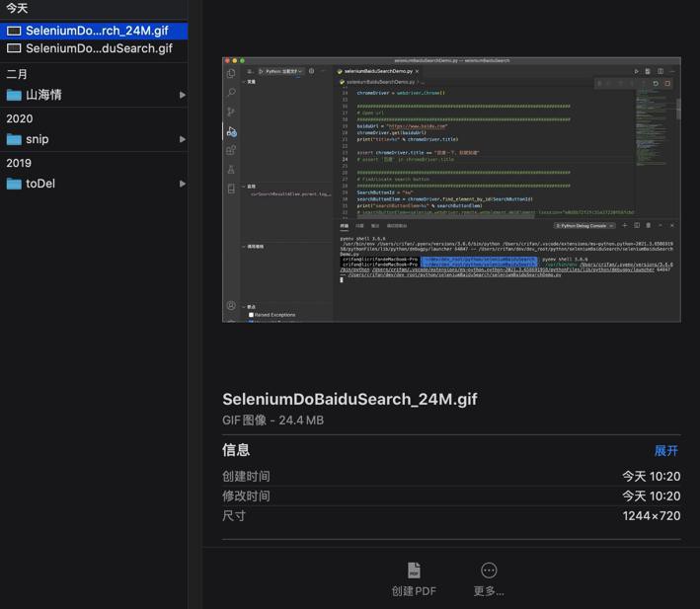This screenshot has width=700, height=609.
Task: Click VS Code Testing flask icon in preview
Action: click(231, 170)
